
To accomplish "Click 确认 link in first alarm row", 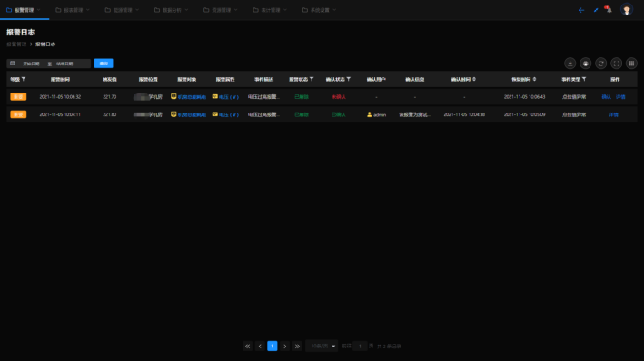I will [606, 97].
